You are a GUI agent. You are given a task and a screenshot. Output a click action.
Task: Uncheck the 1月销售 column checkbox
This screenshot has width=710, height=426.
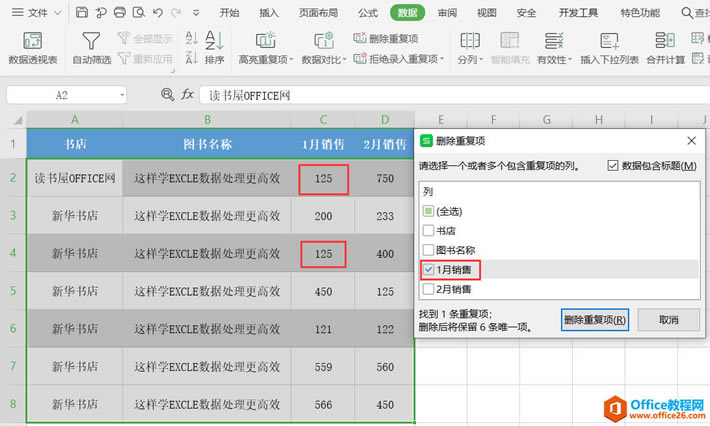[x=428, y=270]
